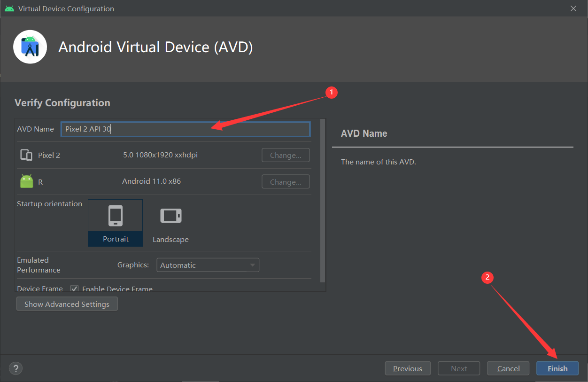Click the Graphics combo box arrow
Viewport: 588px width, 382px height.
pos(253,265)
